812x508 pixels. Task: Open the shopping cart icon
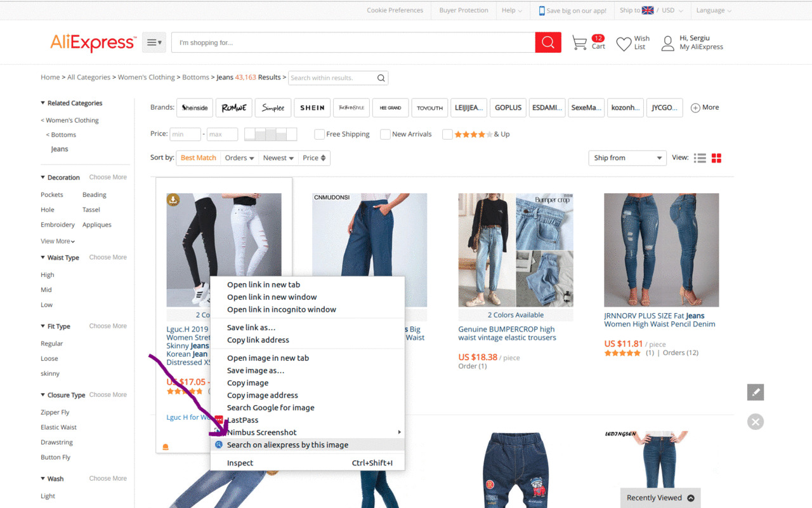point(579,43)
